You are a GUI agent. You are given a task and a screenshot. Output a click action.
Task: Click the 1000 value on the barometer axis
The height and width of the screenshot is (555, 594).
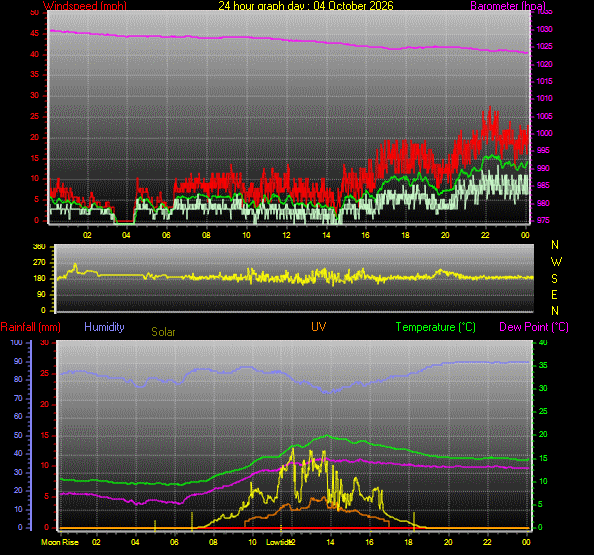point(544,133)
